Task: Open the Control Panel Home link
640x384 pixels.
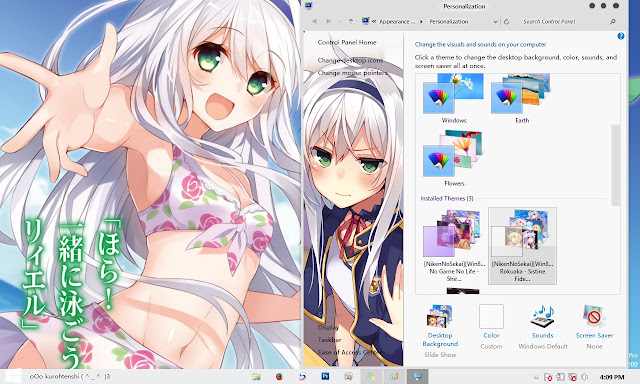Action: (x=347, y=42)
